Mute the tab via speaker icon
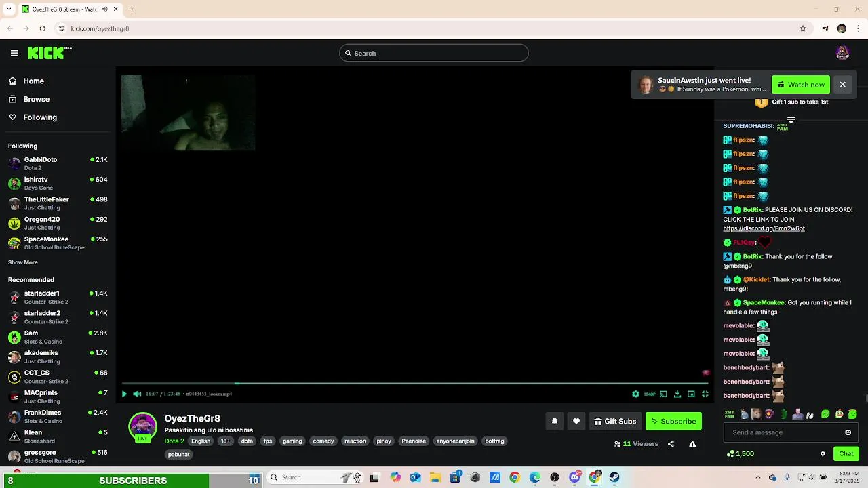868x488 pixels. pos(105,9)
